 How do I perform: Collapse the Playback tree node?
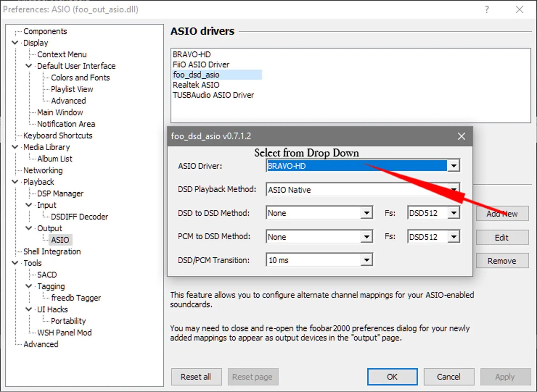click(15, 182)
